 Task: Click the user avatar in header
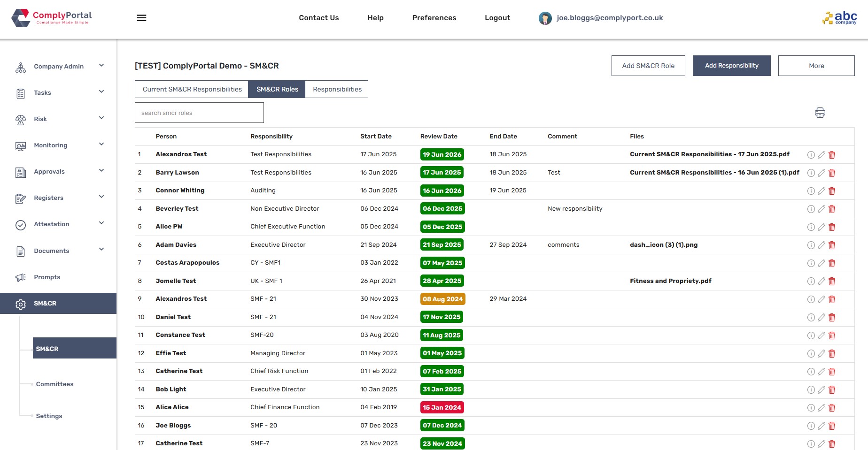point(545,18)
